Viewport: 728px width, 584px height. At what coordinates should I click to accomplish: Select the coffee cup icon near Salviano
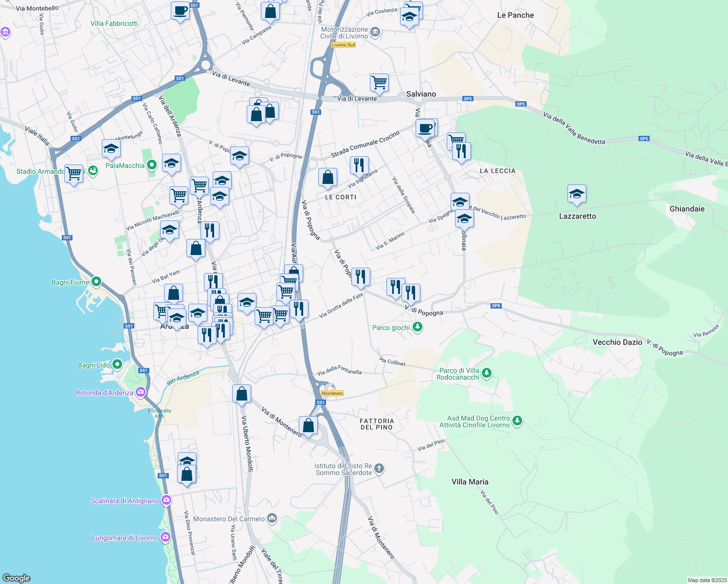(x=426, y=128)
